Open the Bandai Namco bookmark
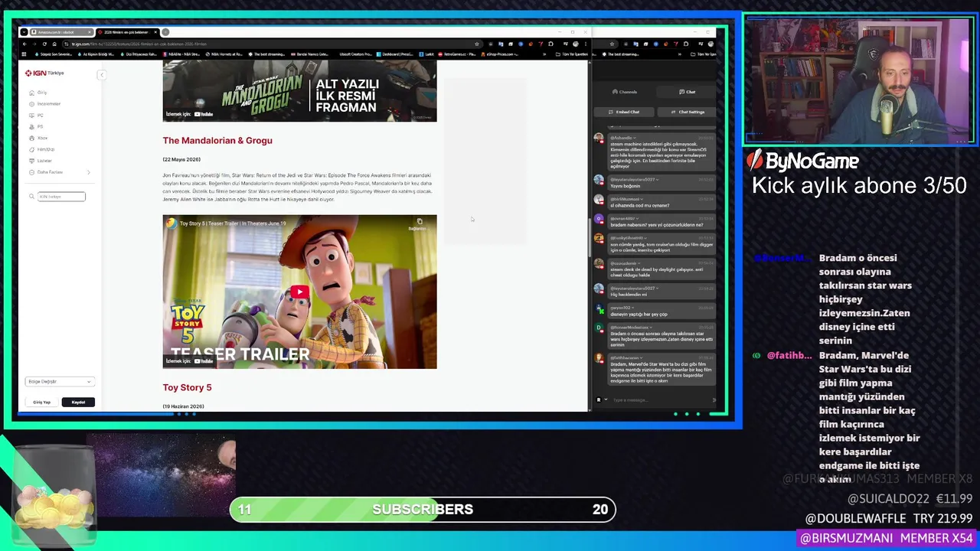Viewport: 980px width, 551px height. 309,54
